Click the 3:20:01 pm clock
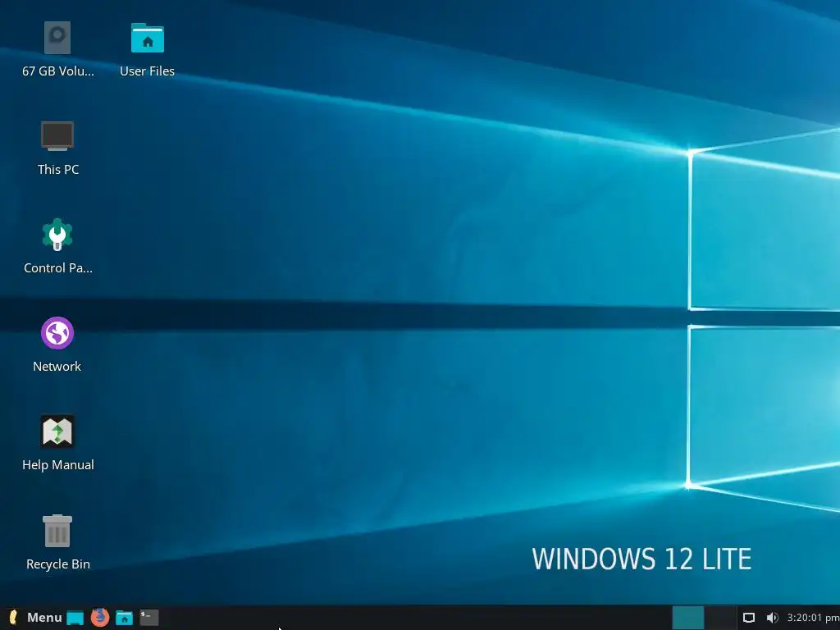 click(x=813, y=618)
